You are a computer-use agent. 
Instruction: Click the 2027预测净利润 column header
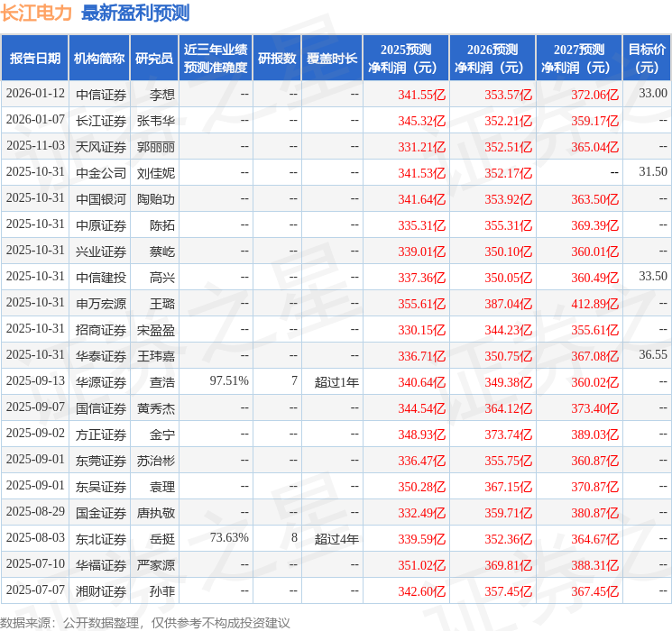click(579, 58)
